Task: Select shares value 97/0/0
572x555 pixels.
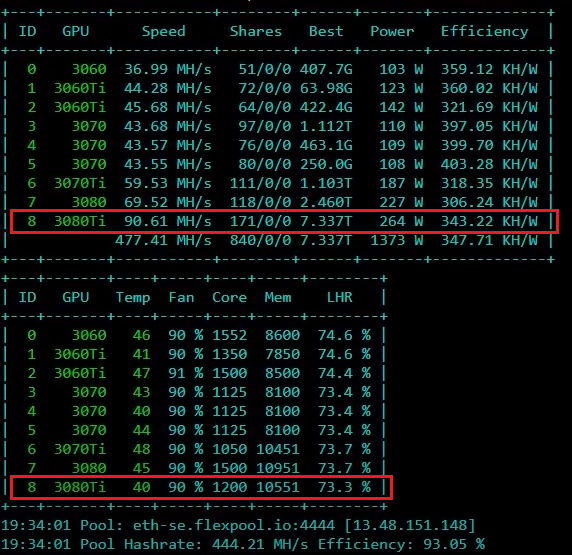Action: tap(265, 126)
